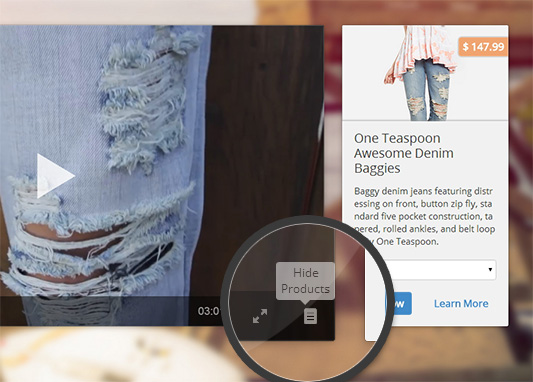Click the blue buy button

point(400,303)
